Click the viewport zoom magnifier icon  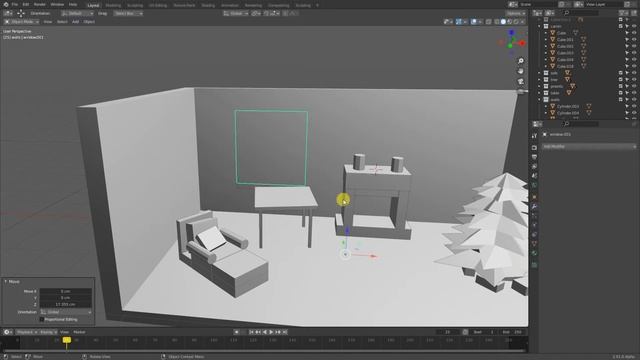521,61
